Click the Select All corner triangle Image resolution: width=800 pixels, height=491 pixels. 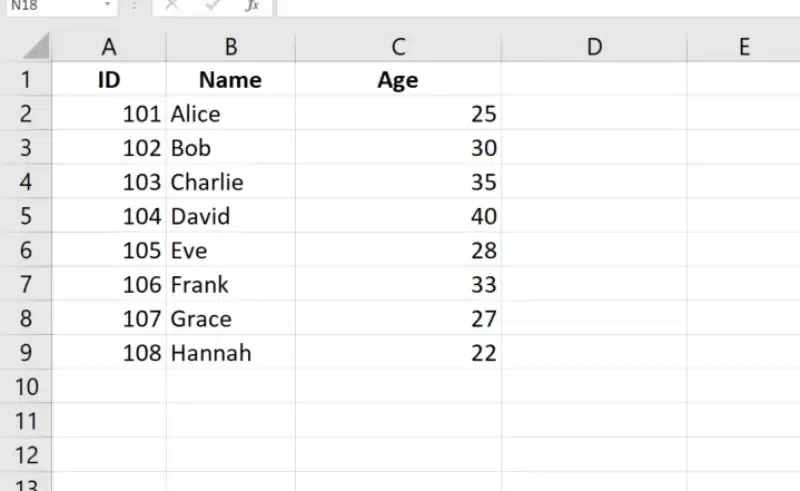tap(36, 46)
